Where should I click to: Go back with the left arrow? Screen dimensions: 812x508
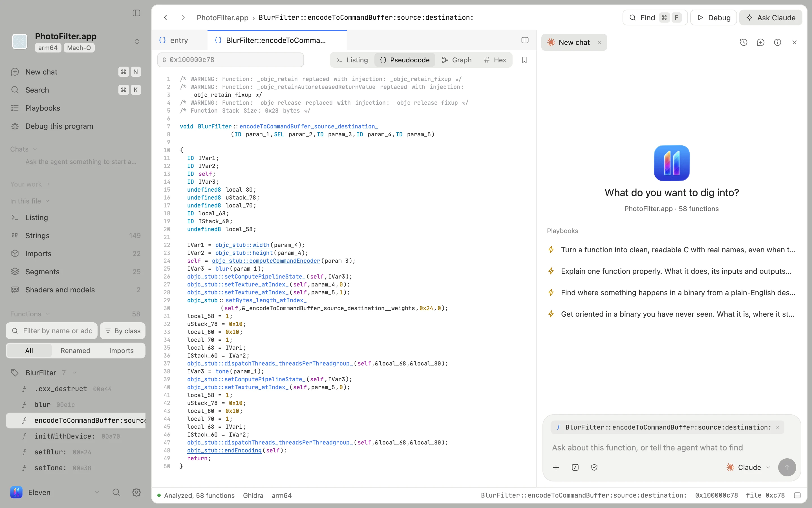point(166,17)
